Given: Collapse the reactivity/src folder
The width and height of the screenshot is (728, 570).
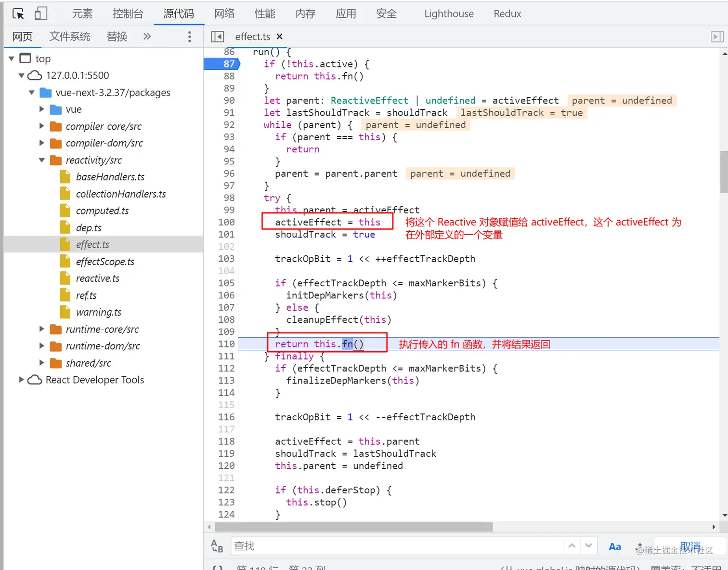Looking at the screenshot, I should (x=42, y=159).
